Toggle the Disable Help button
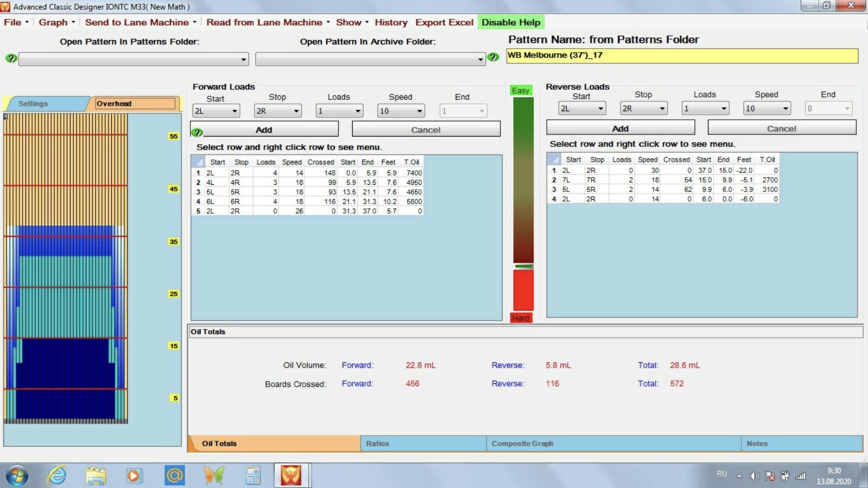 point(510,22)
